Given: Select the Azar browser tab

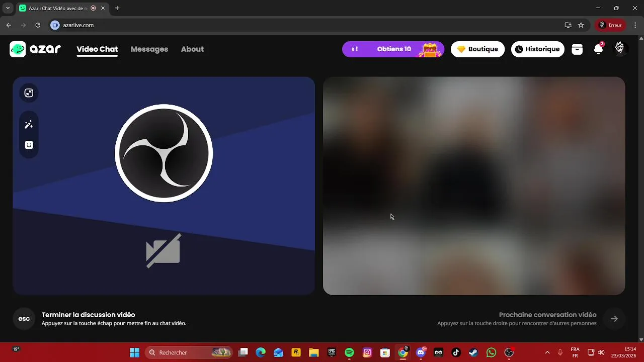Looking at the screenshot, I should click(57, 8).
